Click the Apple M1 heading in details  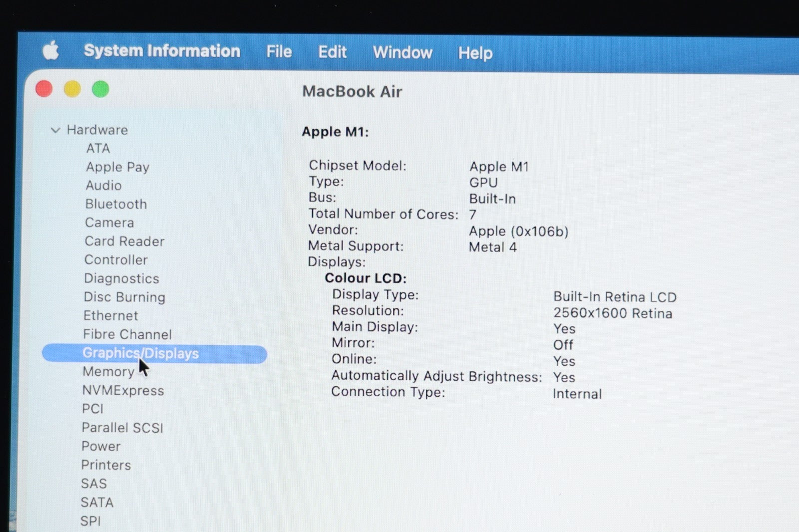(x=335, y=132)
